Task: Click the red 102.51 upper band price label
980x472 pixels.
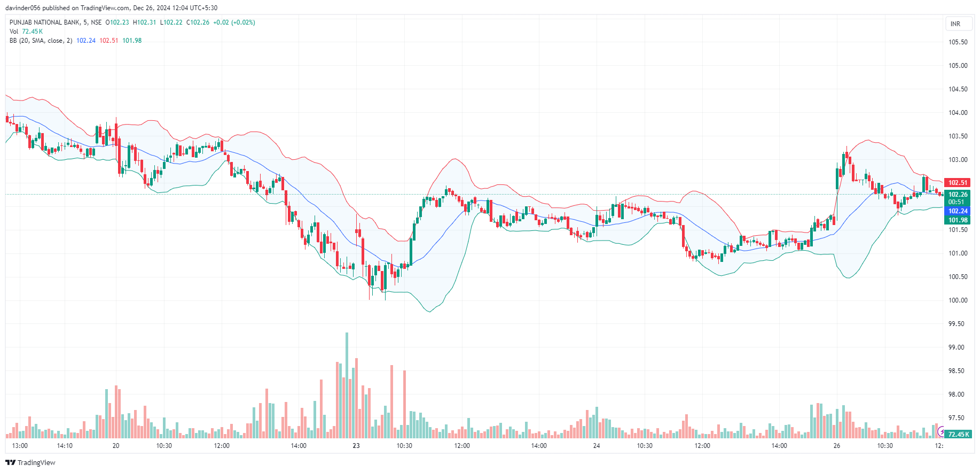Action: tap(958, 183)
